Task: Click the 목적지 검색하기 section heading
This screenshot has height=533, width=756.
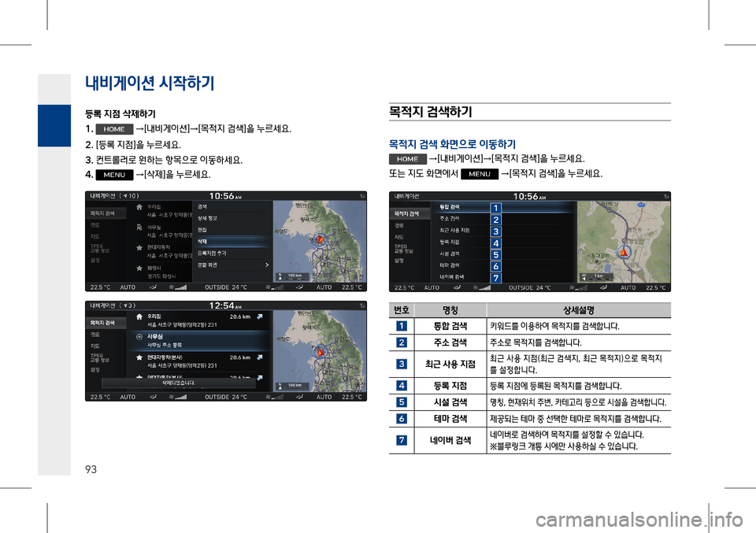Action: (x=430, y=112)
